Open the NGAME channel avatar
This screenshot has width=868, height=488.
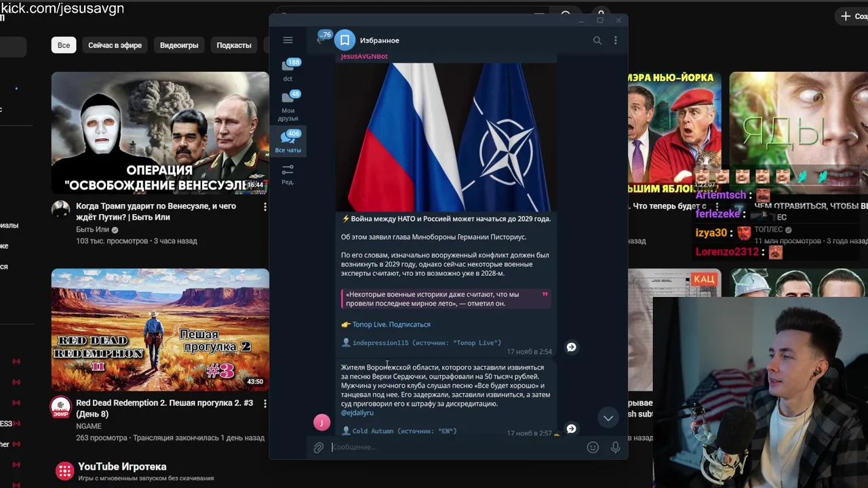click(x=61, y=407)
